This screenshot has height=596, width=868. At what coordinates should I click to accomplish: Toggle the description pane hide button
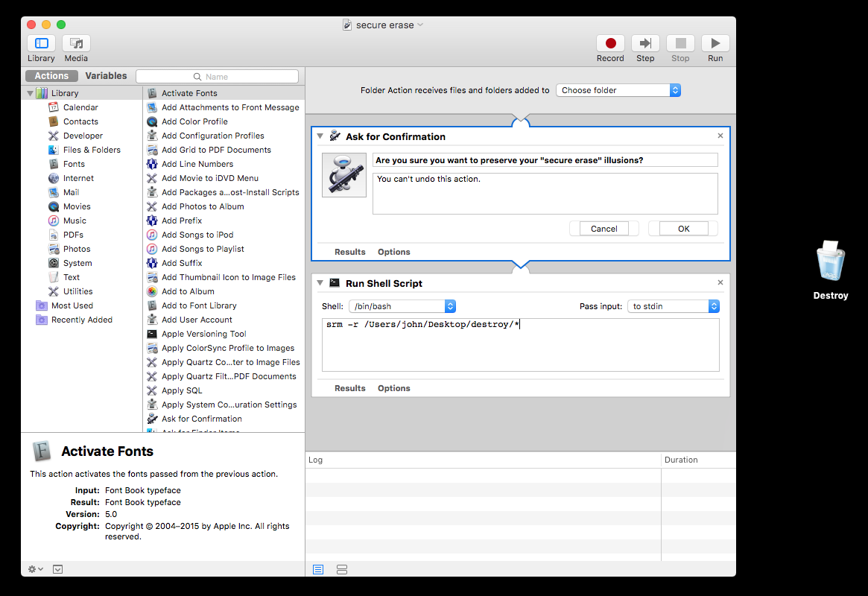[x=58, y=569]
